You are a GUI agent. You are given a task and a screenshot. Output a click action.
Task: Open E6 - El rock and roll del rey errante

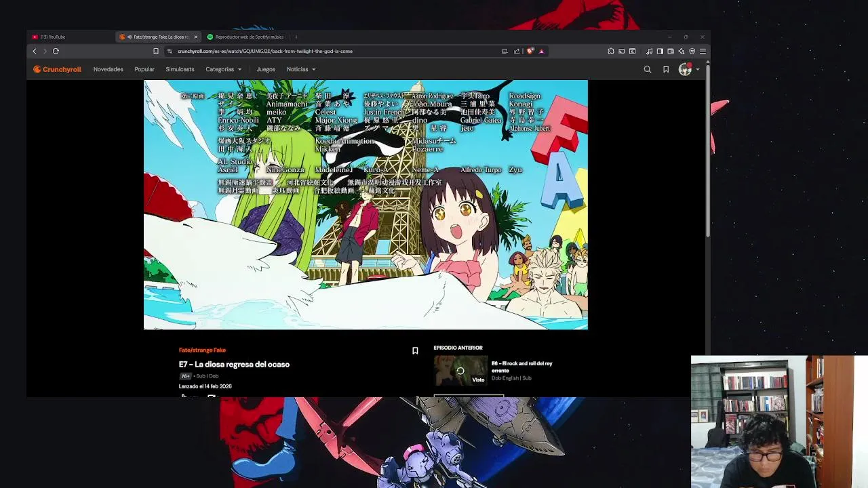pos(521,367)
